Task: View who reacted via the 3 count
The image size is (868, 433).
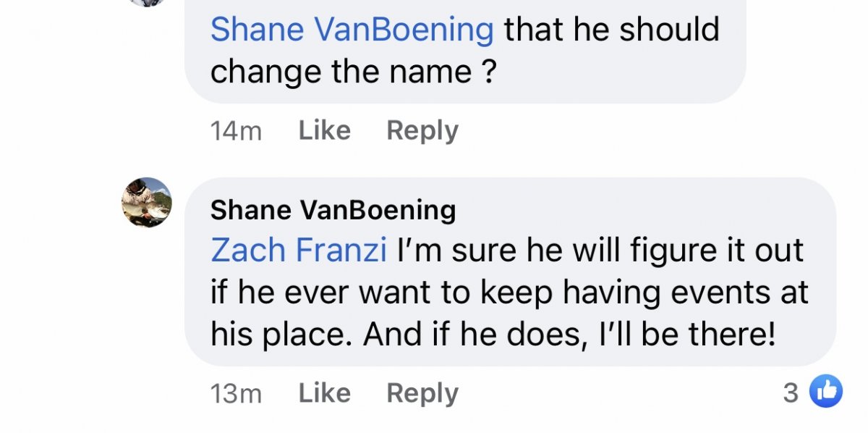Action: pyautogui.click(x=791, y=392)
